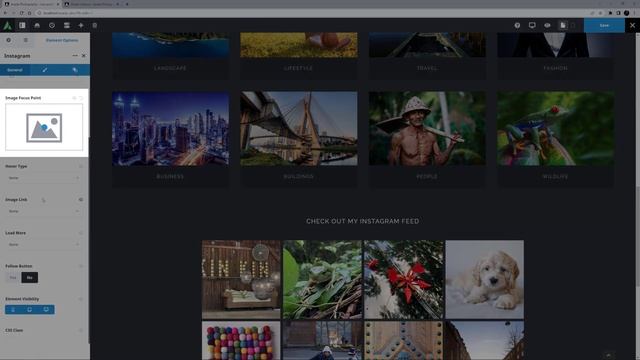Image resolution: width=640 pixels, height=360 pixels.
Task: Open the Load More dropdown
Action: point(44,244)
